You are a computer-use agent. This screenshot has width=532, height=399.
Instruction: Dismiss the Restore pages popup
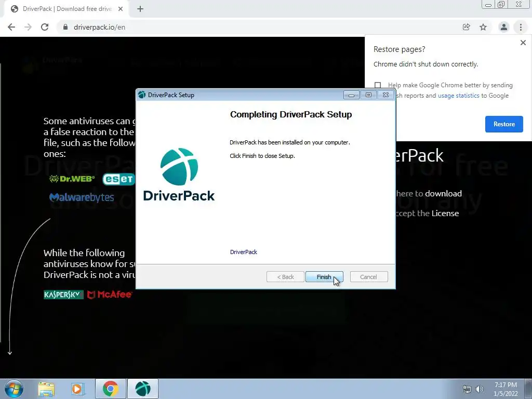pos(523,43)
